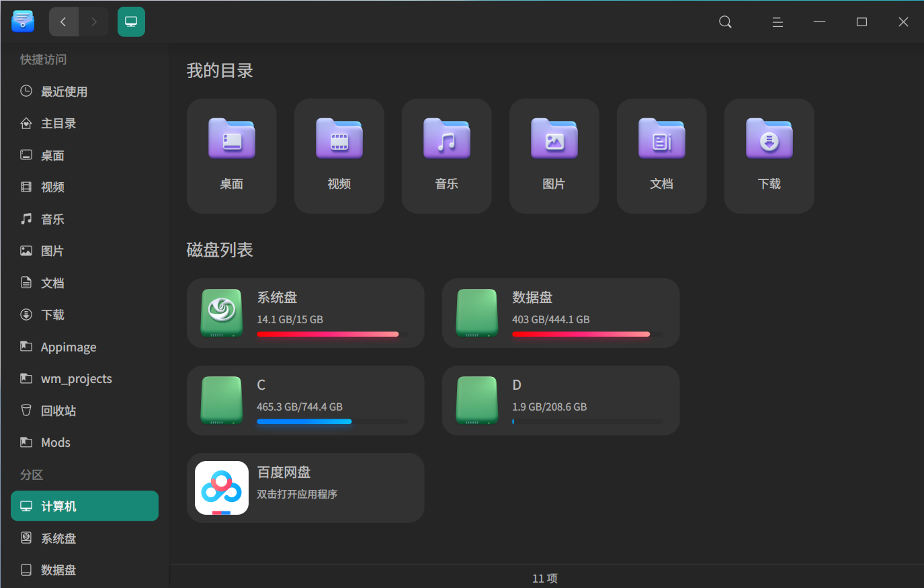Open wm_projects bookmark in sidebar
Image resolution: width=924 pixels, height=588 pixels.
(x=85, y=379)
